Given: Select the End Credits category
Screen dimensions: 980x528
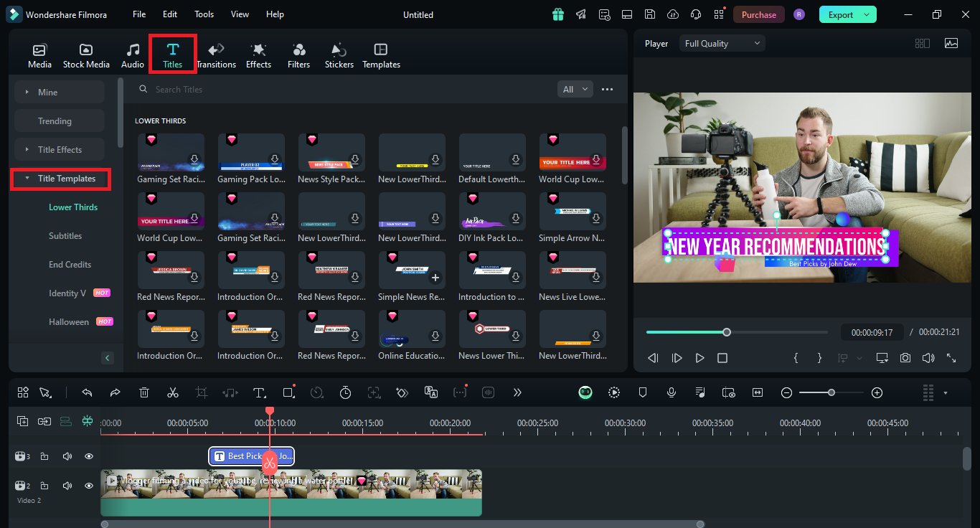Looking at the screenshot, I should click(x=70, y=265).
